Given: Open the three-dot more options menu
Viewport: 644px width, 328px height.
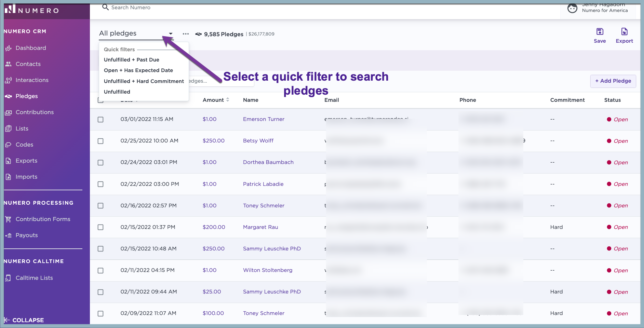Looking at the screenshot, I should point(186,34).
